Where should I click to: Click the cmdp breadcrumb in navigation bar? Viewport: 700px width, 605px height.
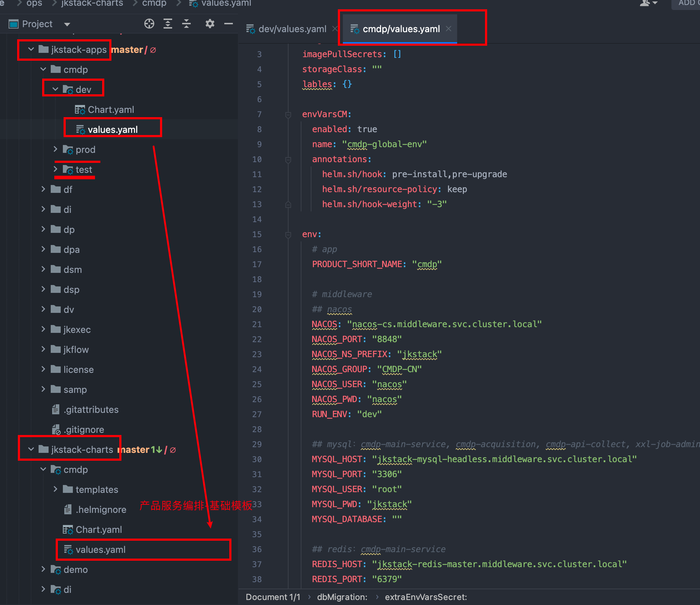click(x=154, y=4)
